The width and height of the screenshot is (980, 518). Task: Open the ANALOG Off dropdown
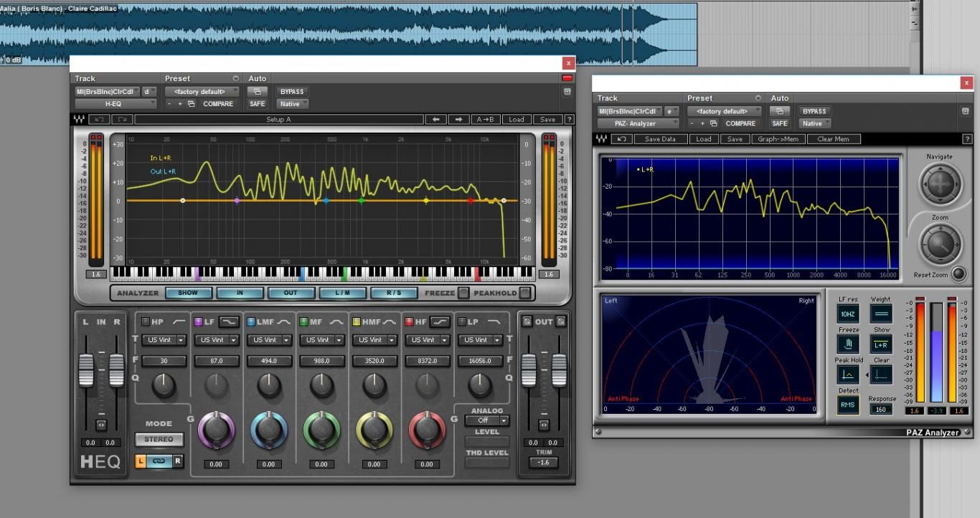click(488, 420)
